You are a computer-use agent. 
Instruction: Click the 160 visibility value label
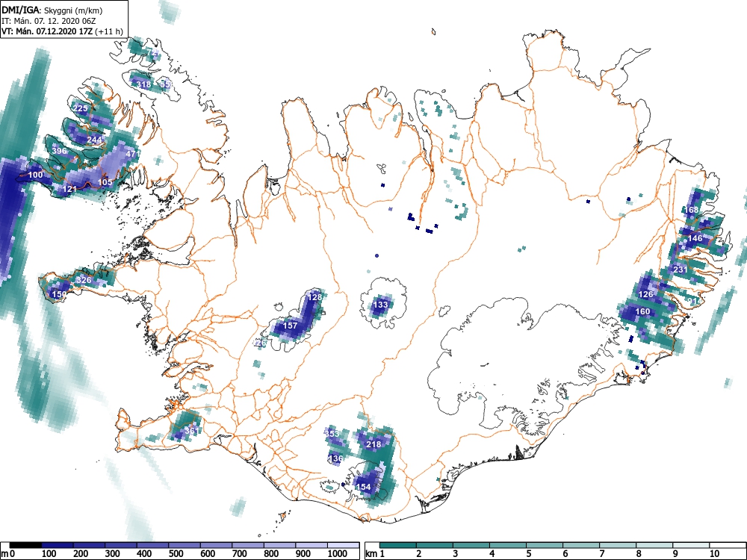click(x=642, y=311)
